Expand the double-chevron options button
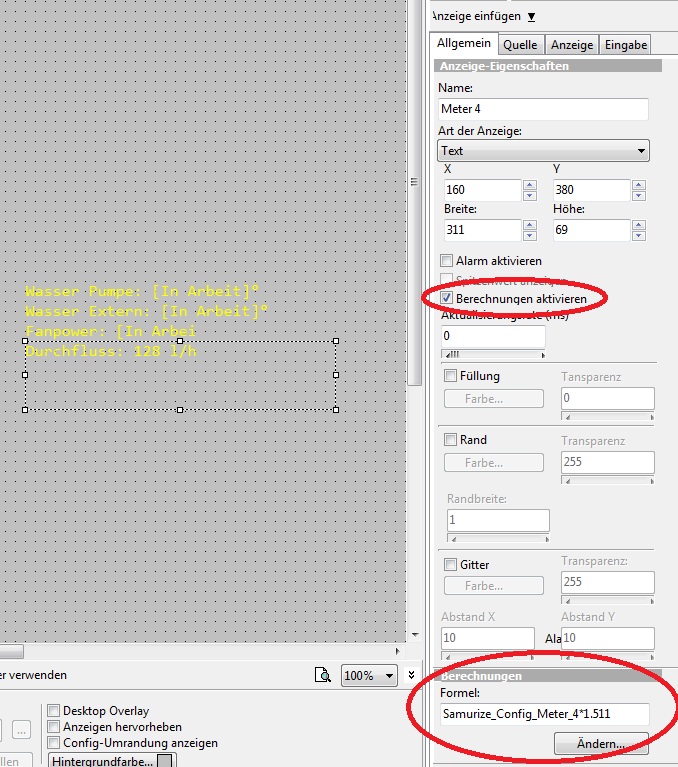This screenshot has width=678, height=767. (411, 675)
